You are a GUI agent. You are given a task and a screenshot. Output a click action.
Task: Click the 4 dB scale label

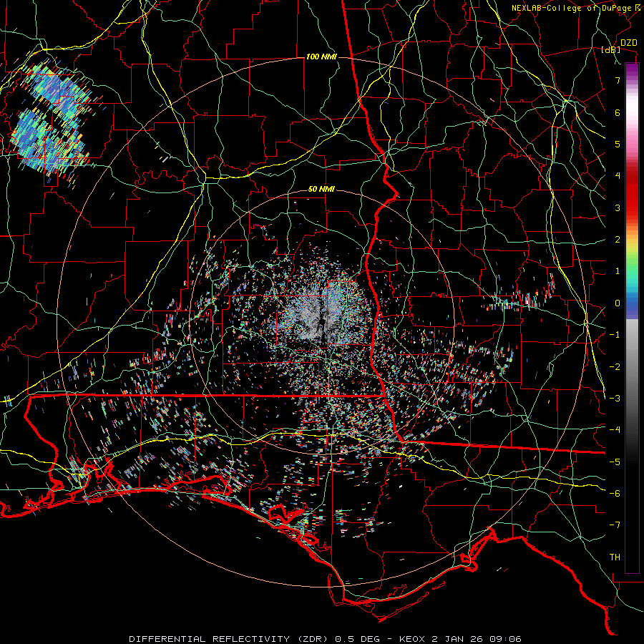[618, 176]
